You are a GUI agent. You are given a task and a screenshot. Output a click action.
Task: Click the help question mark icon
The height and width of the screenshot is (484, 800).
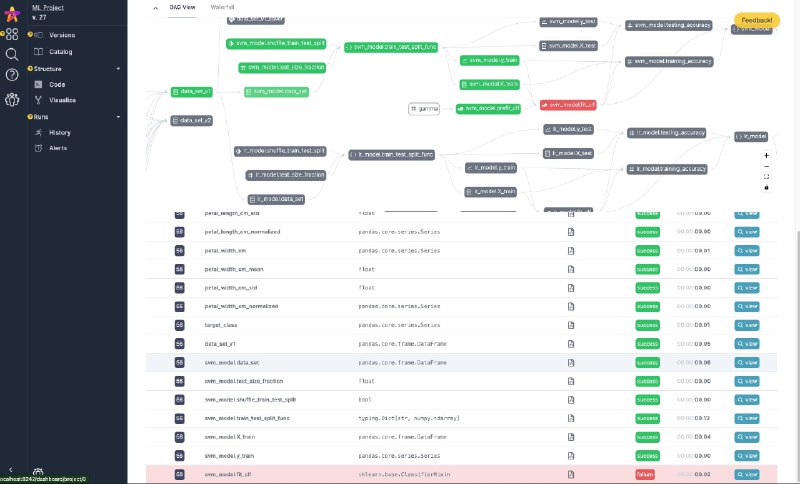[x=11, y=75]
